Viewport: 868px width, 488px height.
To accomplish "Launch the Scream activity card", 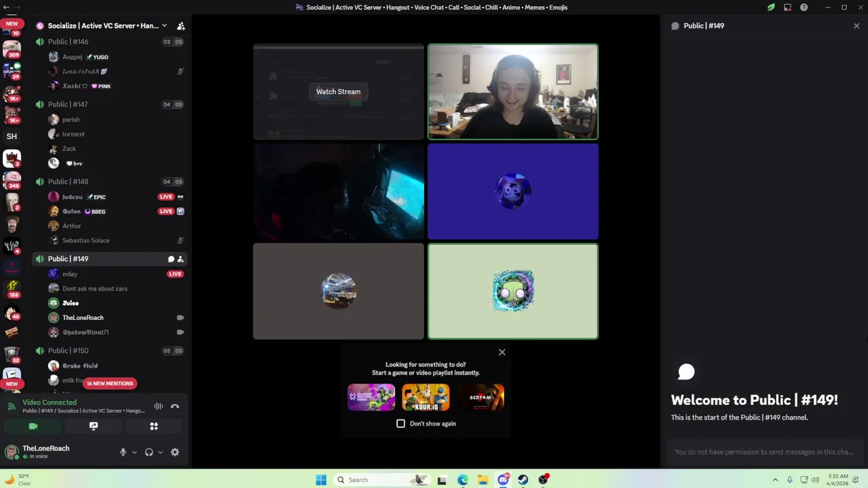I will point(480,397).
